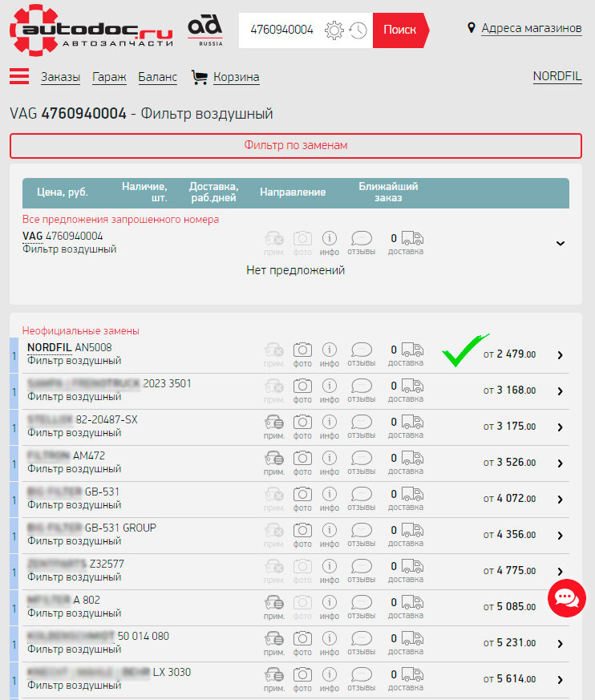This screenshot has width=595, height=700.
Task: Read reviews for AM472 filter
Action: pos(362,463)
